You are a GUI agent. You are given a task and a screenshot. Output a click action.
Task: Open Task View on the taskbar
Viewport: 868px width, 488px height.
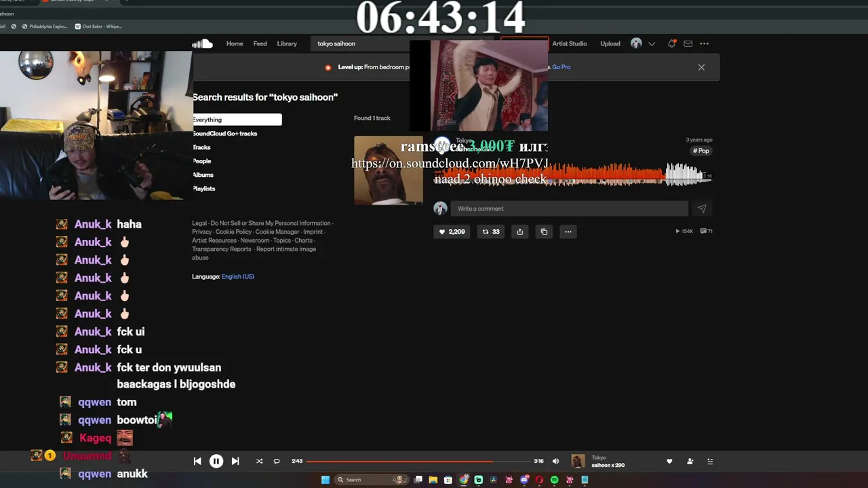[418, 480]
